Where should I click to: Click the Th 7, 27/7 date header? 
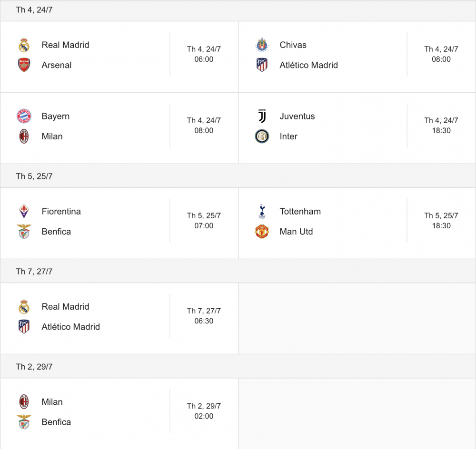34,272
